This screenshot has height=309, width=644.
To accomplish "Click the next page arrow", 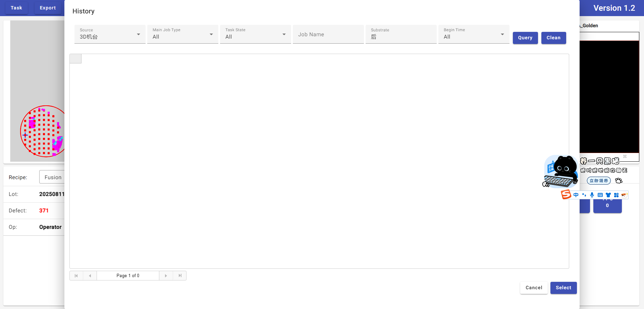I will pos(166,276).
